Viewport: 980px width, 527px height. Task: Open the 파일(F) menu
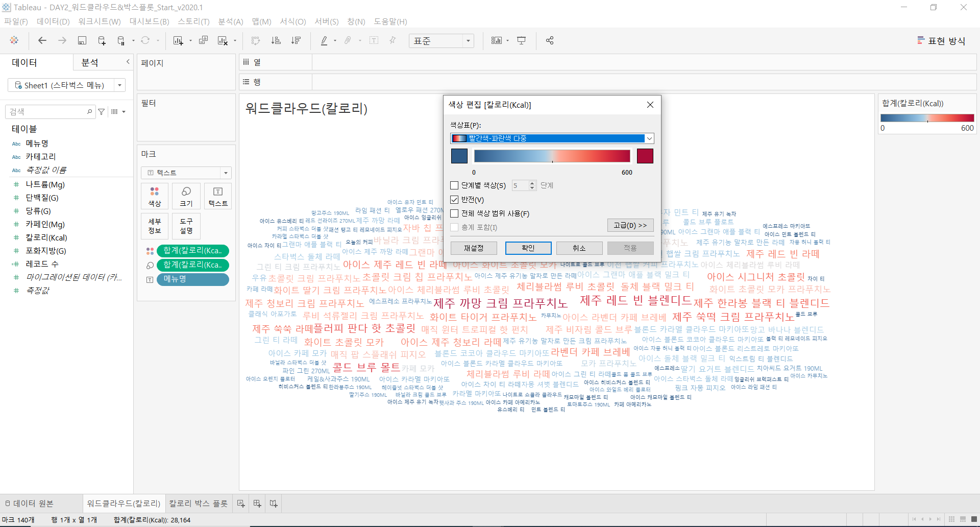16,21
